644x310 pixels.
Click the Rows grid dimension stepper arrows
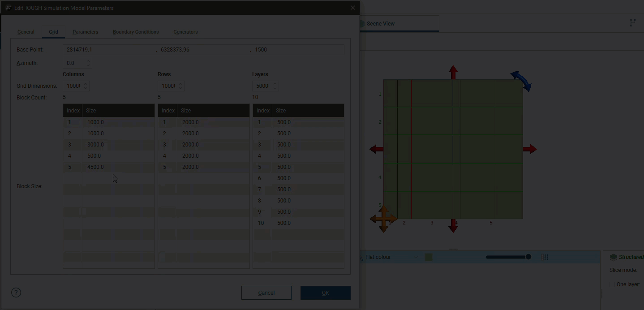[x=181, y=86]
